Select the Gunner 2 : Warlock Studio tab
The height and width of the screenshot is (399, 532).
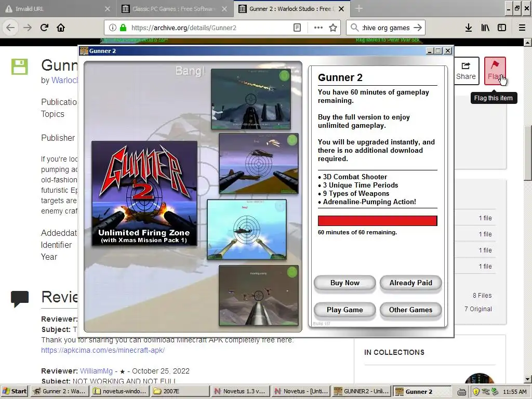point(292,9)
